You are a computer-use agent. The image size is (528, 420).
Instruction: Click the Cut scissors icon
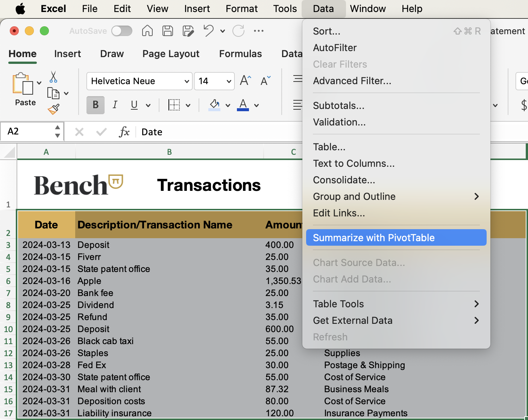point(53,77)
